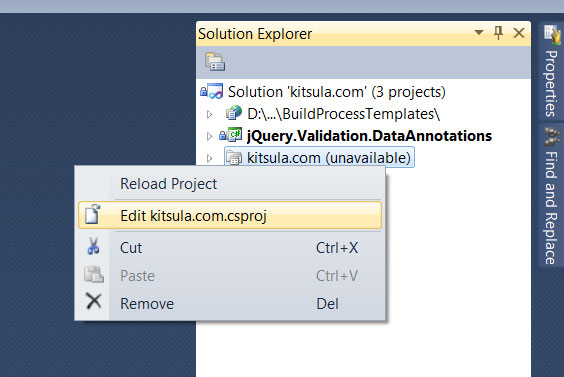Expand the kitsula.com (unavailable) node

[209, 158]
